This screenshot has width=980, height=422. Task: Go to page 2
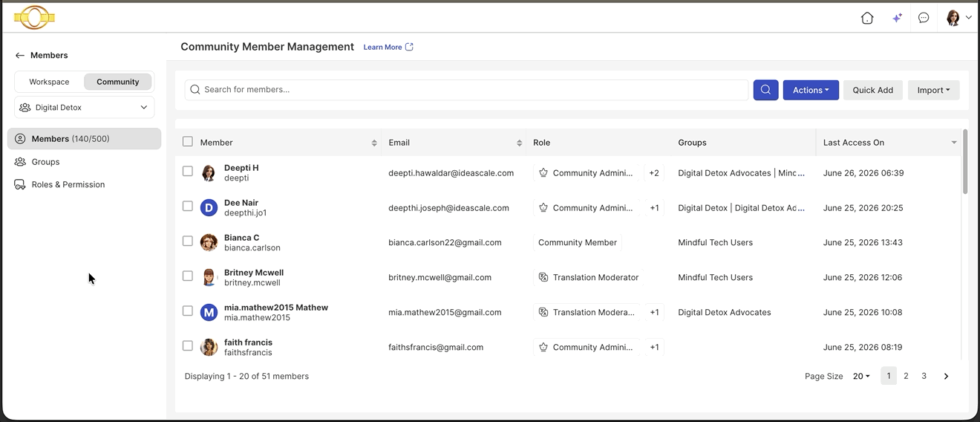906,377
